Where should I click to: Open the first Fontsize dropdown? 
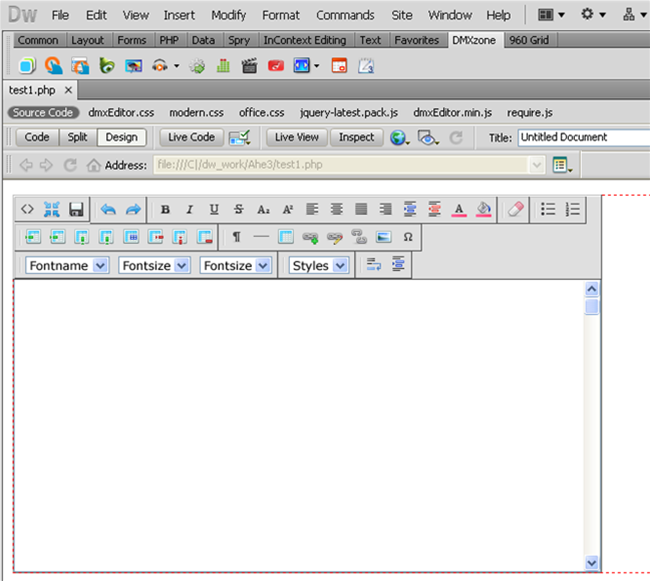tap(154, 265)
